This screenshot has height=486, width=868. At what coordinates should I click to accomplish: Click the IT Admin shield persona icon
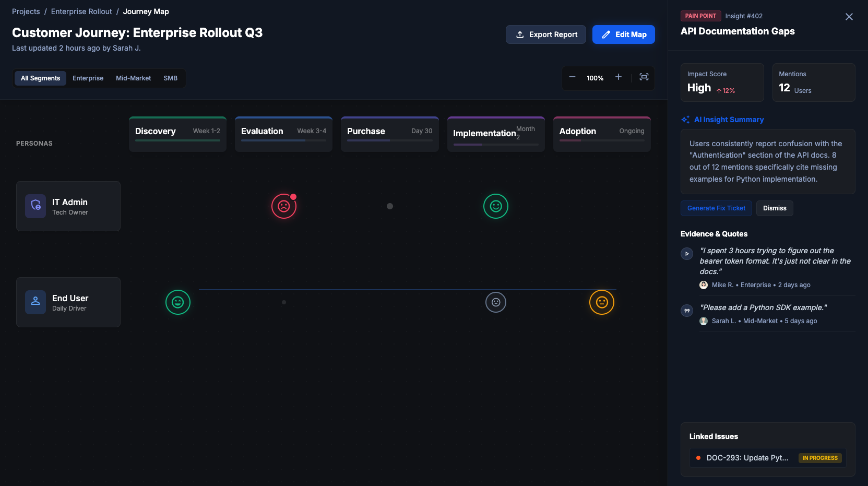35,206
